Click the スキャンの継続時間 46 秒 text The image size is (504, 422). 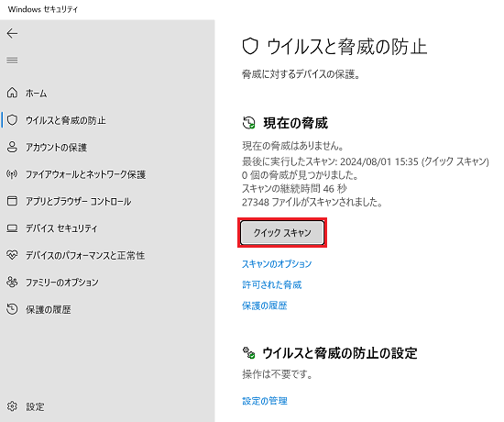(x=294, y=188)
